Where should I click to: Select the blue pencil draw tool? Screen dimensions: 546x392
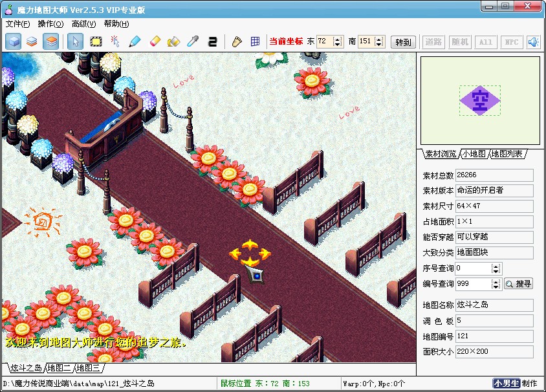click(x=135, y=41)
